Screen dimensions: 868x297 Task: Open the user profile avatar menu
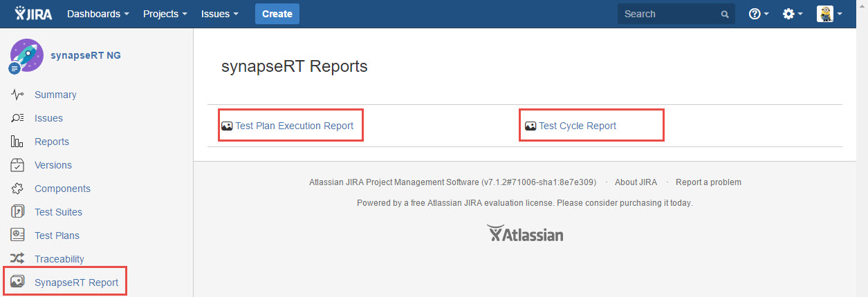click(x=829, y=14)
